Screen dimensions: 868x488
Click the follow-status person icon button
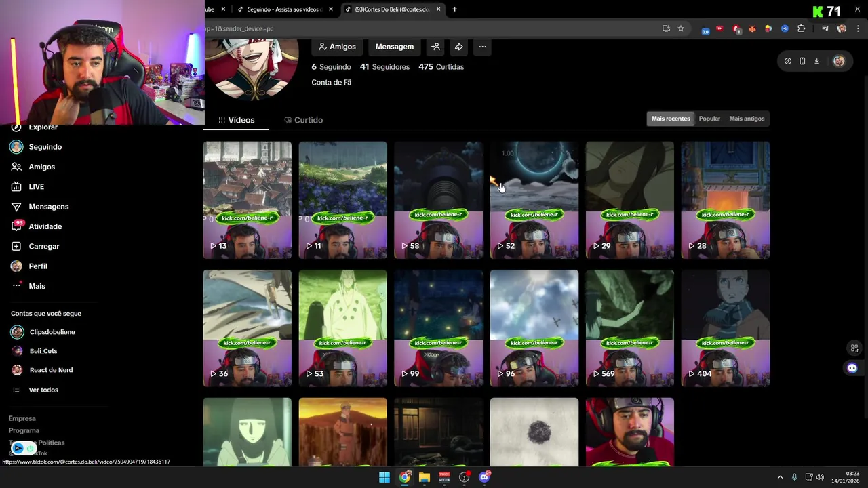click(435, 47)
